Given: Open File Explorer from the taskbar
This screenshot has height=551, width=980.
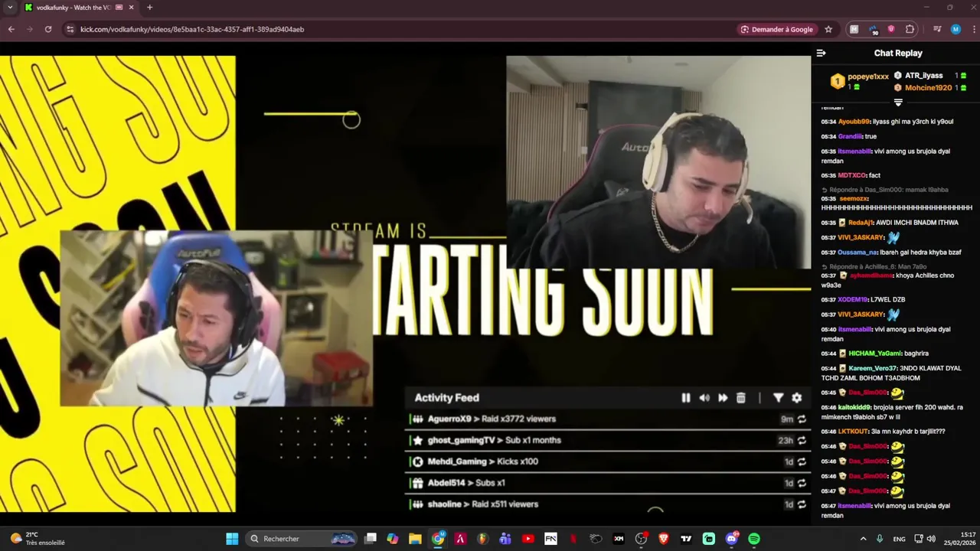Looking at the screenshot, I should pos(415,539).
